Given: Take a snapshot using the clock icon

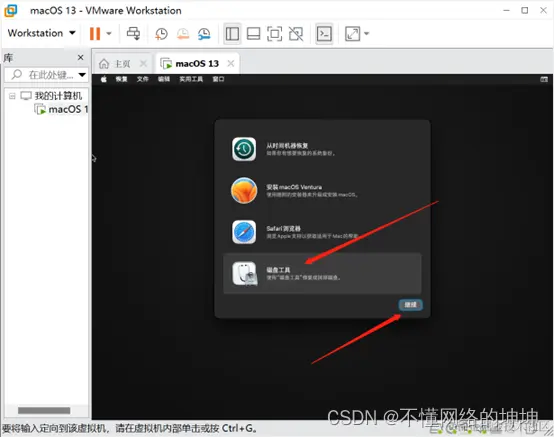Looking at the screenshot, I should tap(161, 34).
